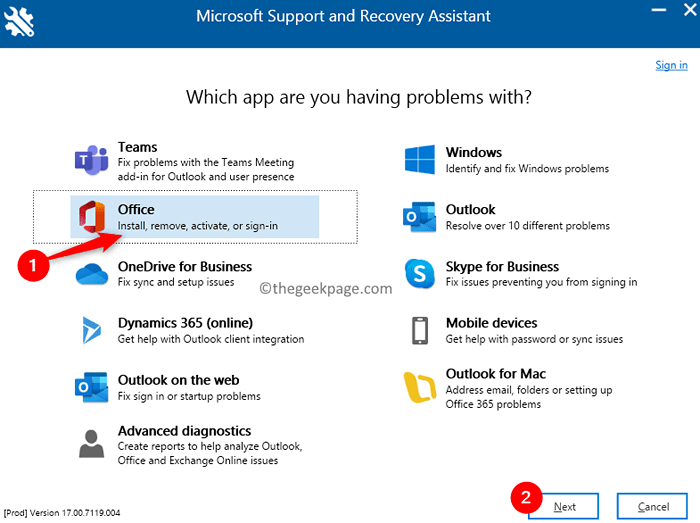
Task: Click the Outlook for Mac icon
Action: (419, 387)
